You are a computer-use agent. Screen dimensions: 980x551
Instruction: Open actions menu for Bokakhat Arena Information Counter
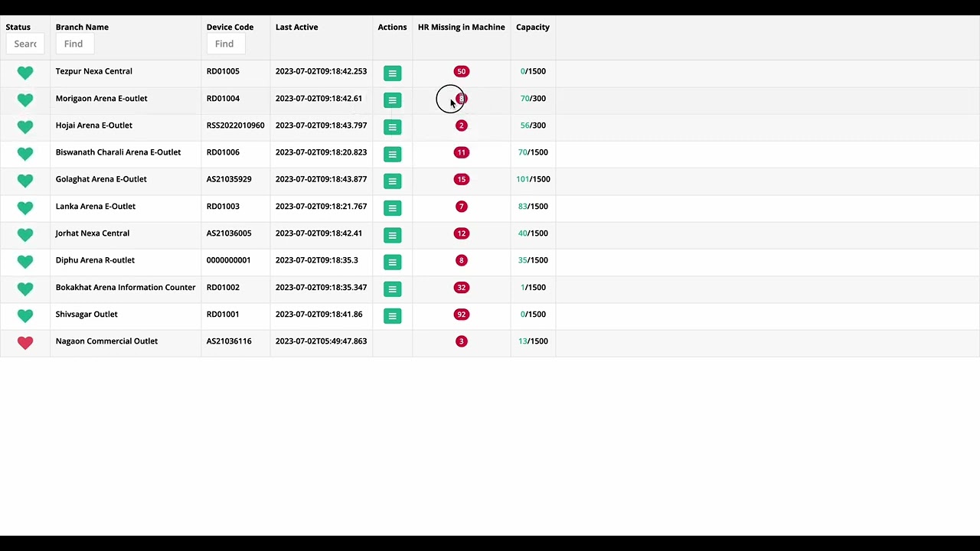(x=392, y=289)
